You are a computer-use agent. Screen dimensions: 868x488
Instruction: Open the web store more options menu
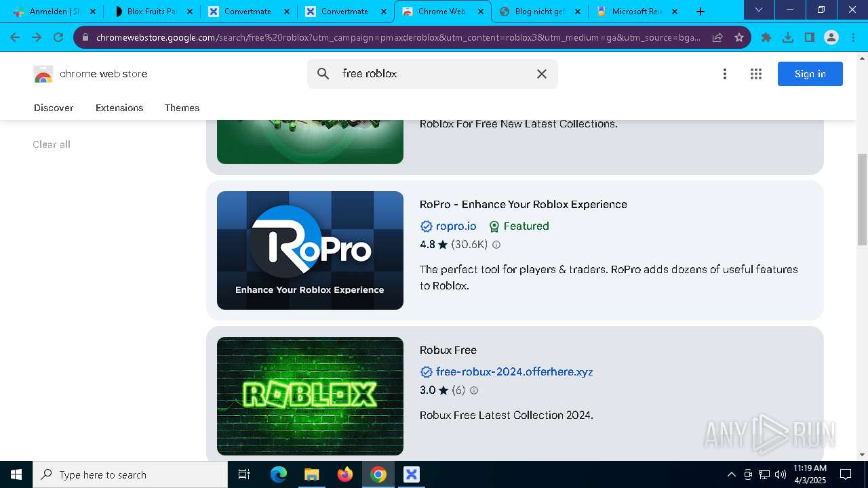(725, 74)
